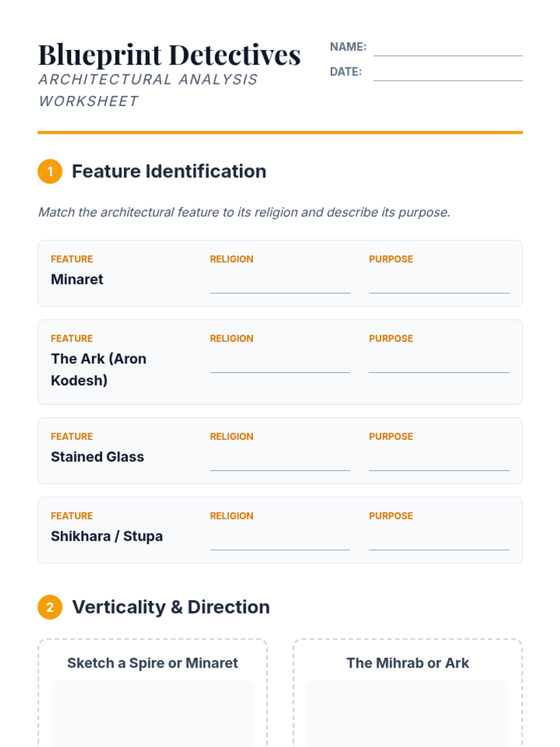This screenshot has width=560, height=747.
Task: Select the Feature Identification heading
Action: 169,171
